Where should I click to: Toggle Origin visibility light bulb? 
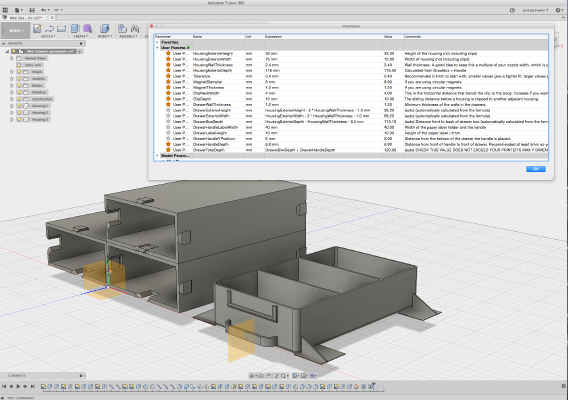[x=19, y=72]
